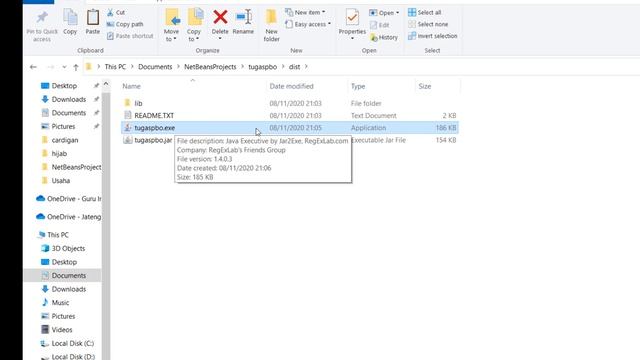640x360 pixels.
Task: Click the Copy ribbon icon
Action: [x=70, y=18]
